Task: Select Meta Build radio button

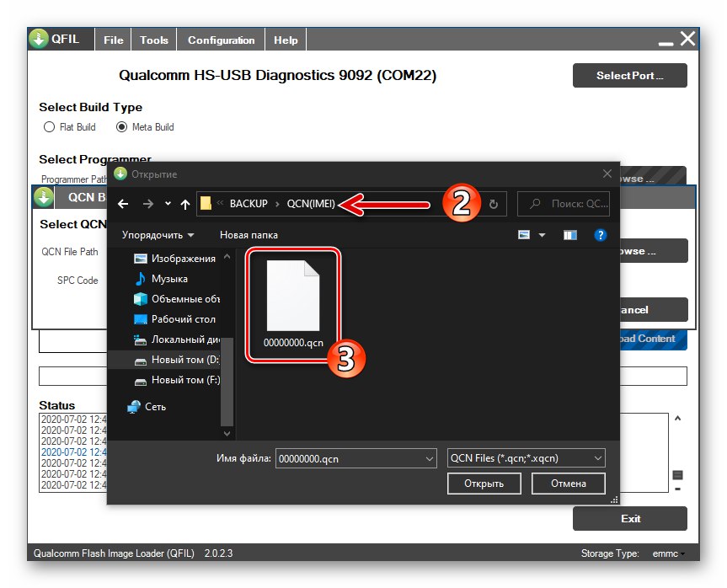Action: [121, 127]
